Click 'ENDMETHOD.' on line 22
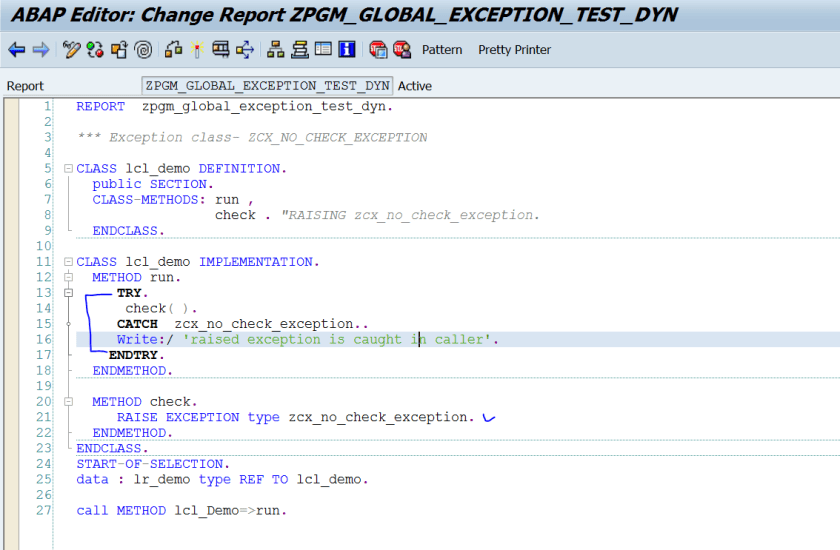 [x=132, y=433]
